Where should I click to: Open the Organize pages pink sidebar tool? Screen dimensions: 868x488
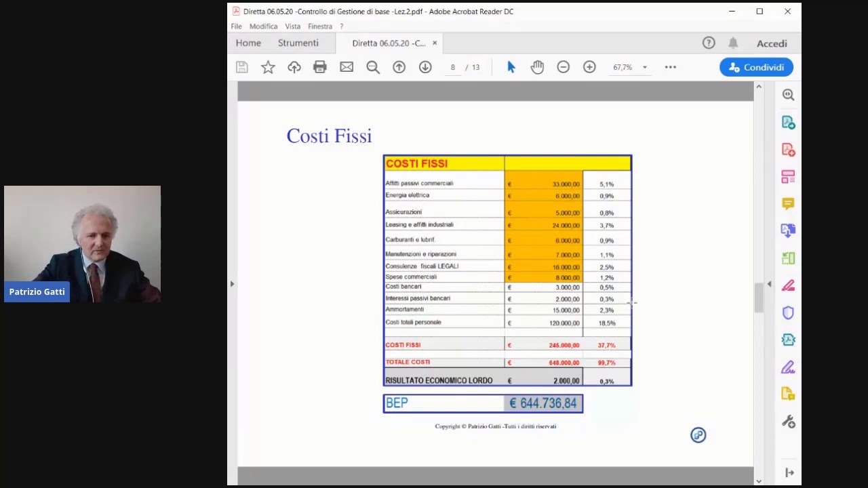coord(788,177)
